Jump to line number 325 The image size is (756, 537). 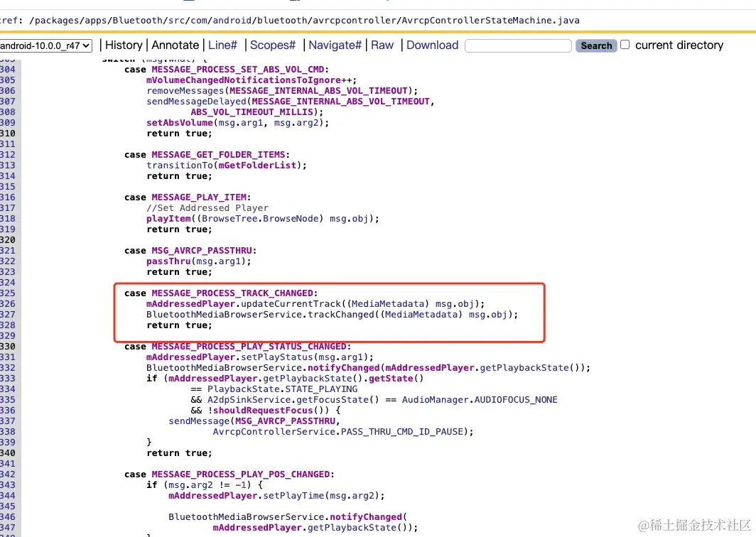(x=7, y=293)
